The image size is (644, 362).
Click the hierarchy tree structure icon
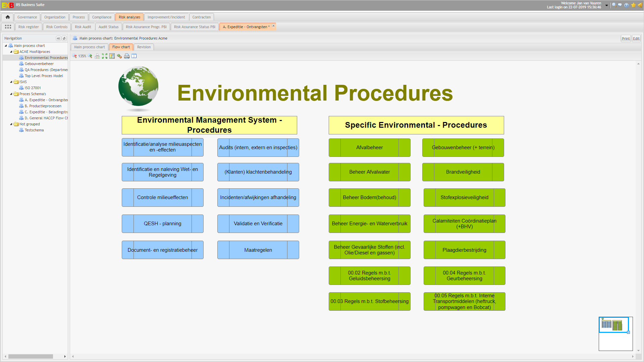pyautogui.click(x=97, y=56)
